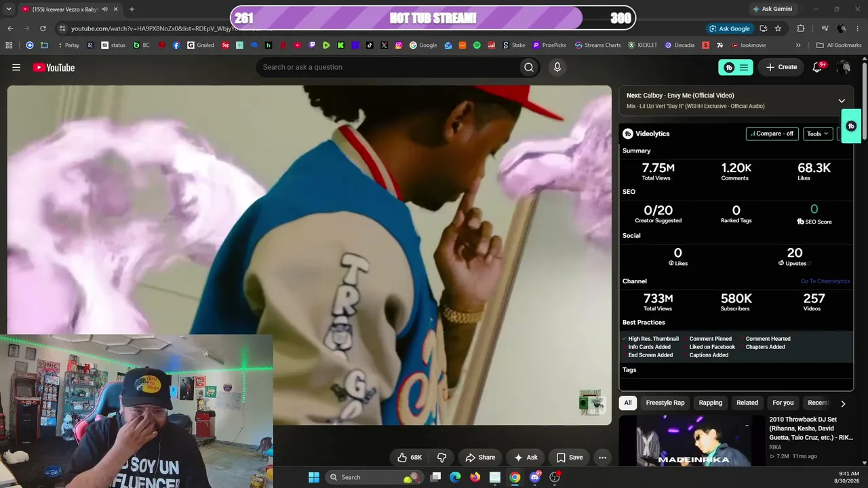This screenshot has height=488, width=868.
Task: Select the All filter chip
Action: pyautogui.click(x=628, y=403)
